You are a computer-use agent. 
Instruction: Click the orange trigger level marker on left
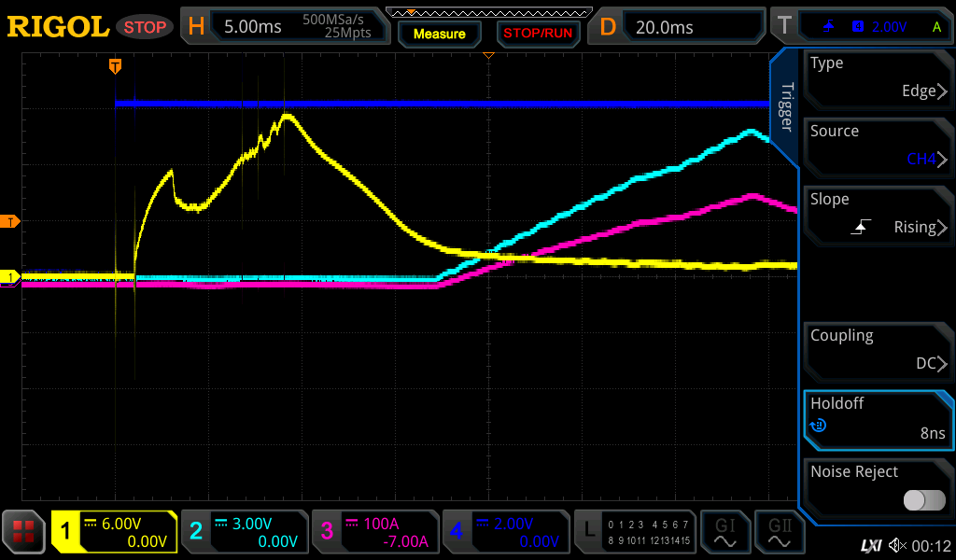click(x=11, y=221)
